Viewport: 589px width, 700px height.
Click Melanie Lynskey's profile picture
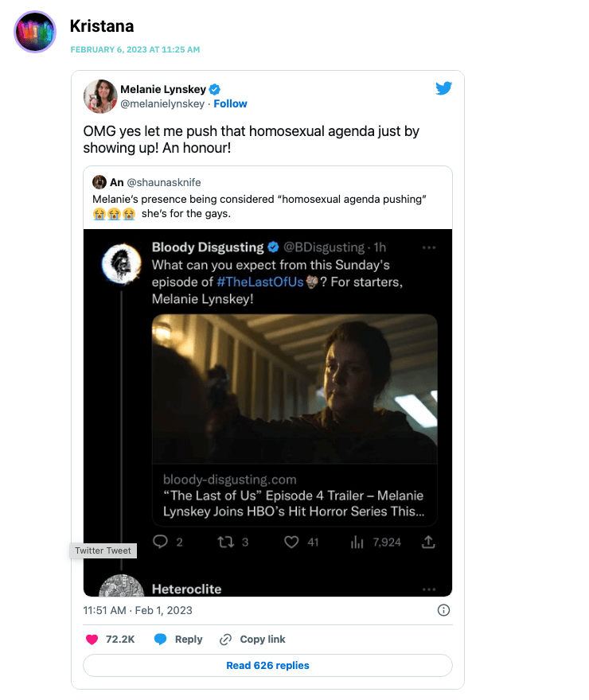pyautogui.click(x=100, y=96)
